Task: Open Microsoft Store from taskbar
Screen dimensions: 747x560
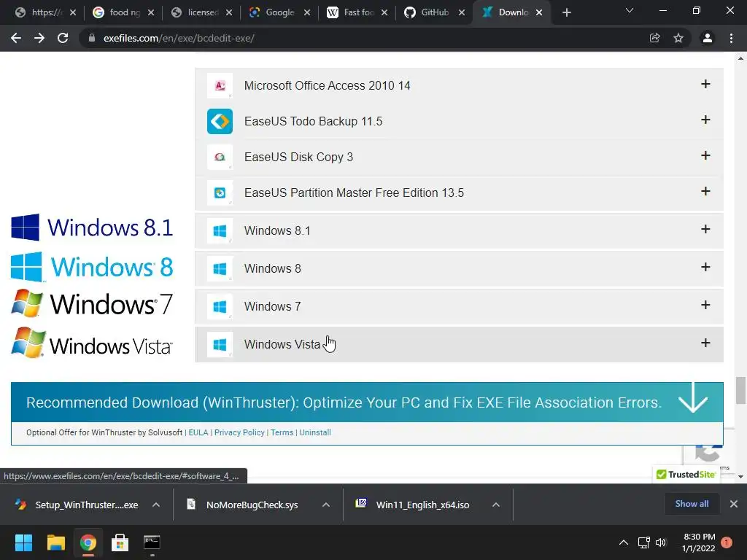Action: click(x=120, y=542)
